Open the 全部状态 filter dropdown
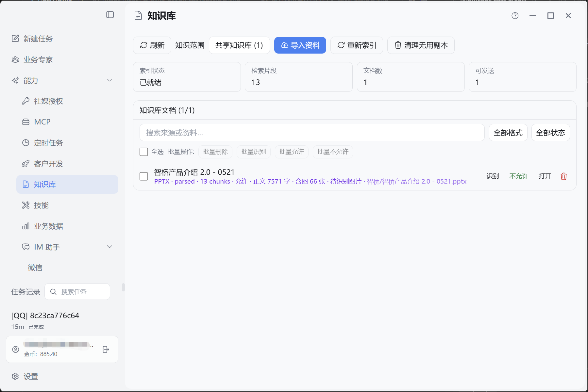This screenshot has width=588, height=392. click(550, 133)
